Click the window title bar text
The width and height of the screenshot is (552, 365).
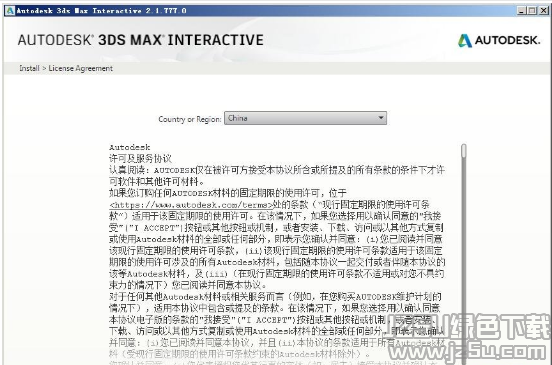pos(101,11)
